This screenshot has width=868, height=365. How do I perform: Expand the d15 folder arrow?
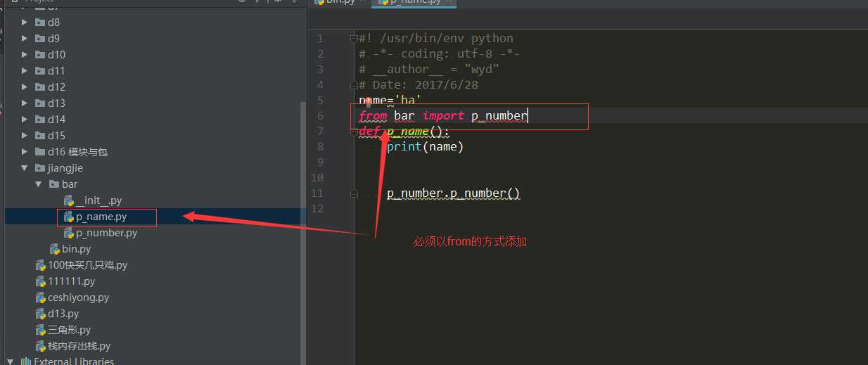point(25,136)
